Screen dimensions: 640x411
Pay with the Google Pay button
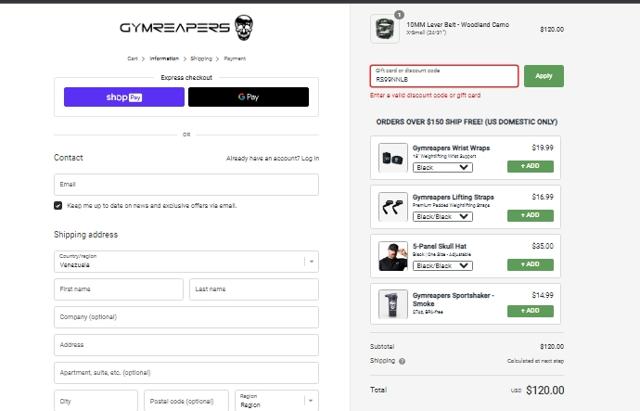click(248, 97)
